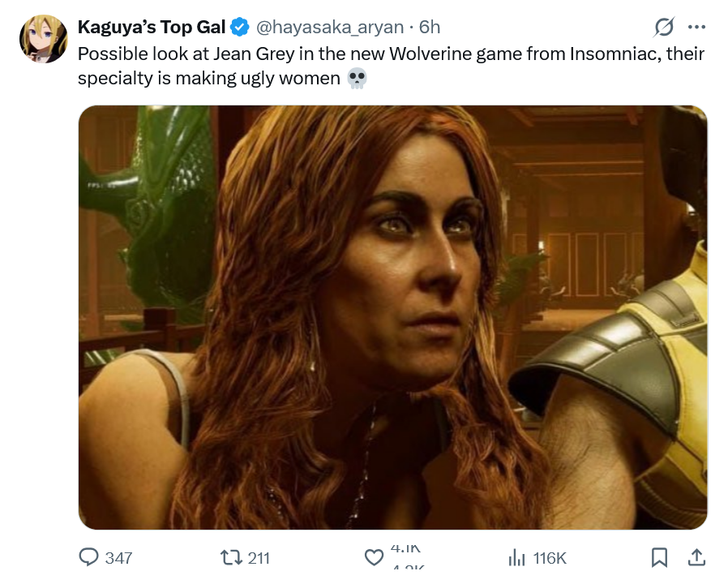Like the post with the heart icon
The image size is (728, 584).
point(374,558)
